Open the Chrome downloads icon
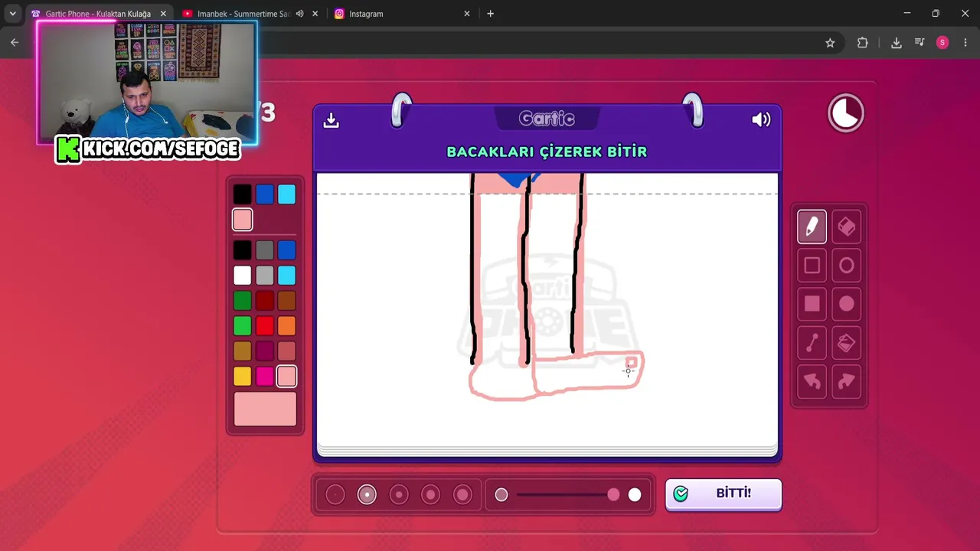This screenshot has height=551, width=980. point(896,43)
